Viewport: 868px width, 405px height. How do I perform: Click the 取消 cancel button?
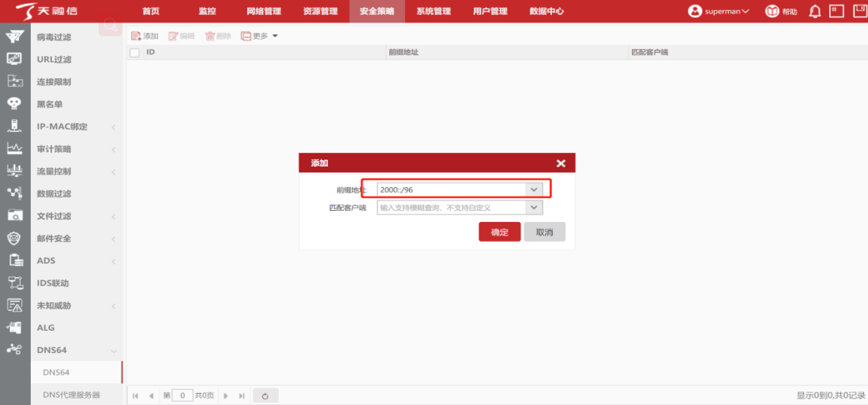(x=544, y=232)
